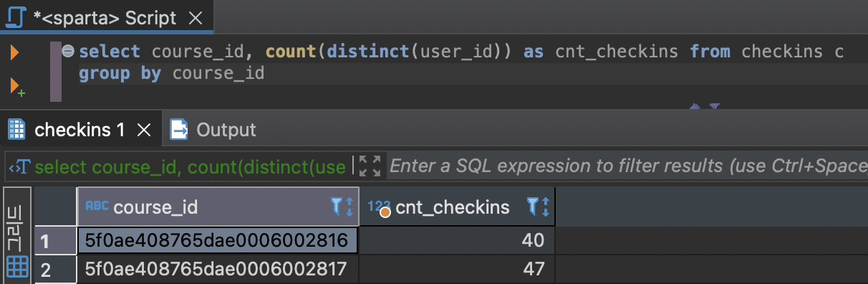Viewport: 868px width, 284px height.
Task: Select the course_id column header
Action: 218,207
